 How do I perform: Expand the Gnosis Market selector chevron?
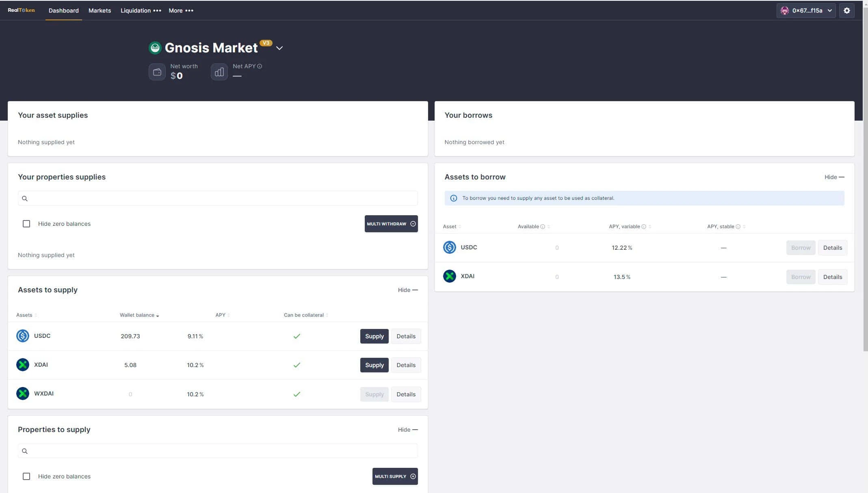[x=279, y=48]
